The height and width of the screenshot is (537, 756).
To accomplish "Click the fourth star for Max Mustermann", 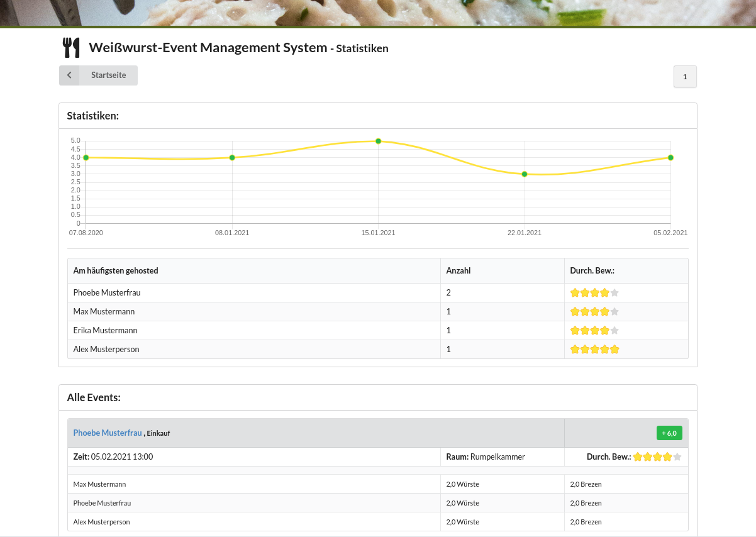I will pos(604,311).
